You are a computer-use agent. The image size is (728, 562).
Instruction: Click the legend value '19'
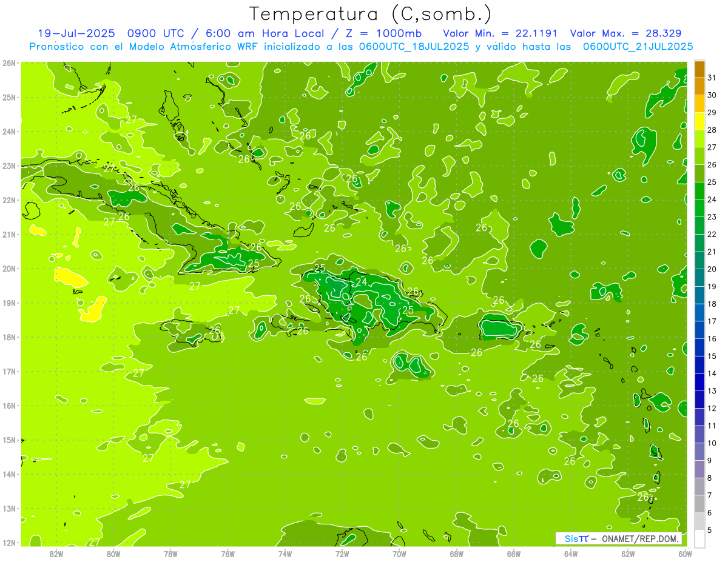point(712,286)
